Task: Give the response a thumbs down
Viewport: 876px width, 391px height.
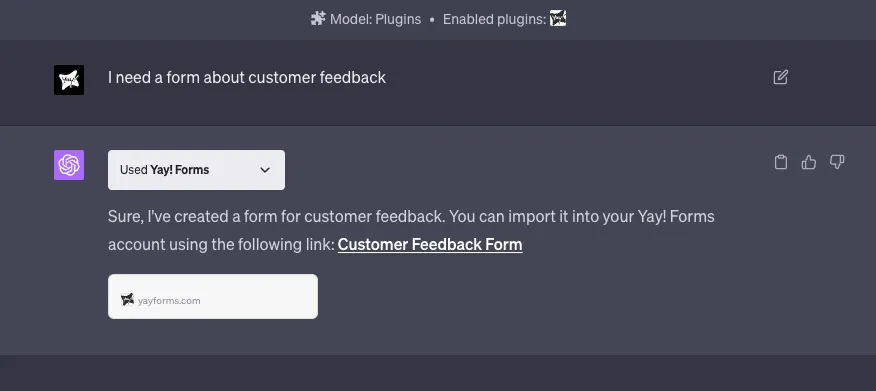Action: coord(836,162)
